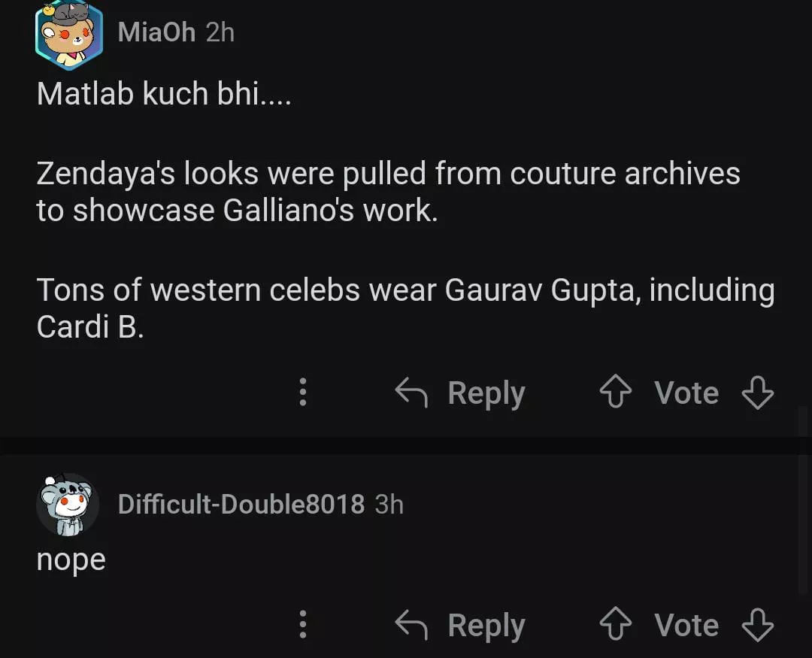812x658 pixels.
Task: Downvote the "nope" comment
Action: [x=757, y=625]
